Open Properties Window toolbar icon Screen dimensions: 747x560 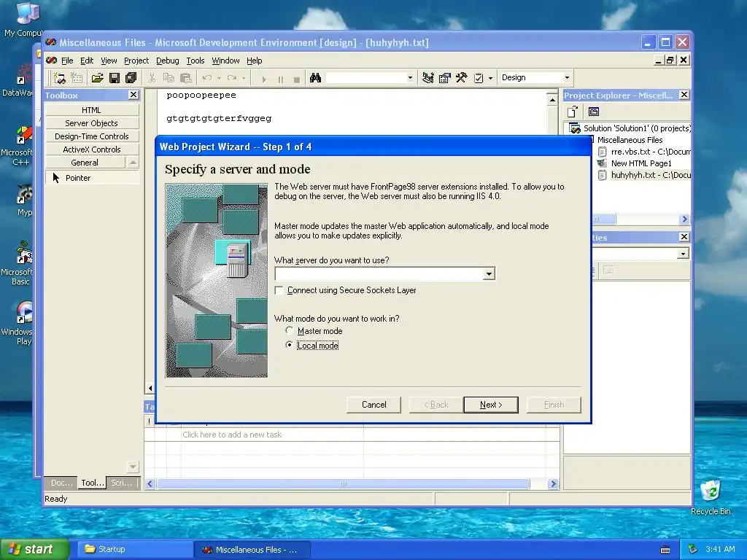point(444,78)
